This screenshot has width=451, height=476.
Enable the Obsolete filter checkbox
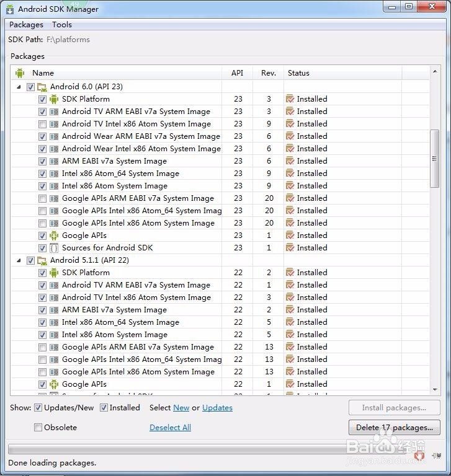coord(38,428)
